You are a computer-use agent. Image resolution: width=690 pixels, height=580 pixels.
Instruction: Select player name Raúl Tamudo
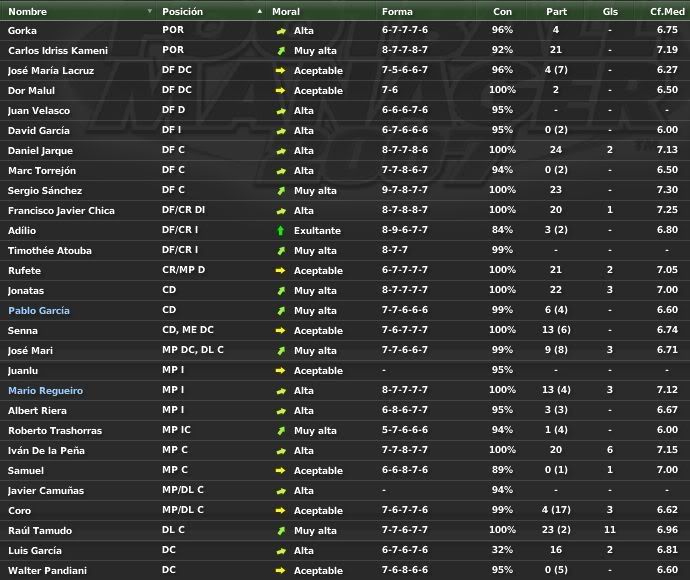(x=40, y=531)
